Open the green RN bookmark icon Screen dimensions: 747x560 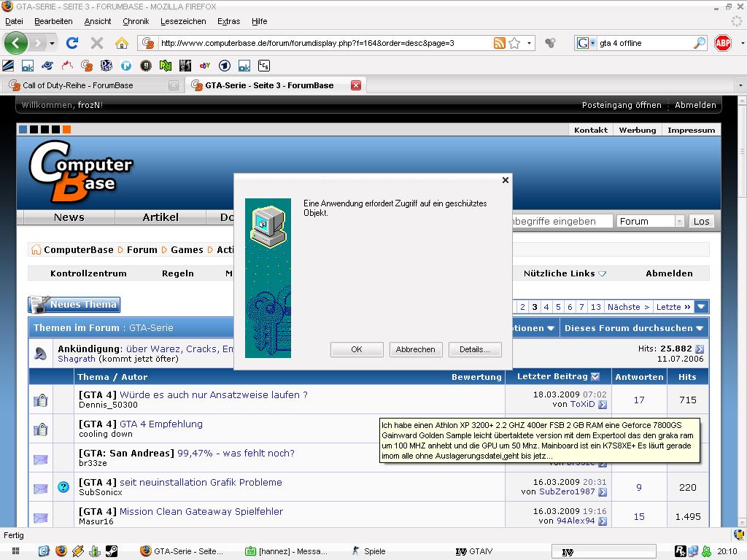point(166,66)
